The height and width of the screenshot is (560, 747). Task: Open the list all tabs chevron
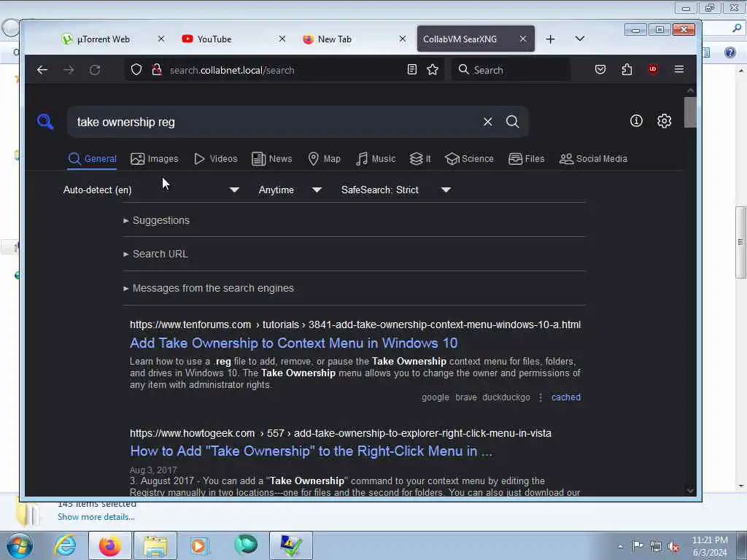[x=580, y=39]
